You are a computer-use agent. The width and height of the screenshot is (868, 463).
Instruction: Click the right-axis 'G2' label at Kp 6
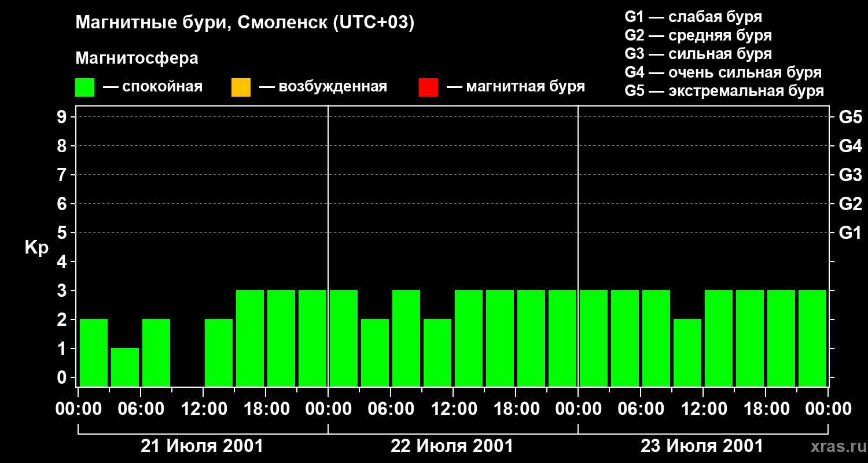[x=850, y=204]
